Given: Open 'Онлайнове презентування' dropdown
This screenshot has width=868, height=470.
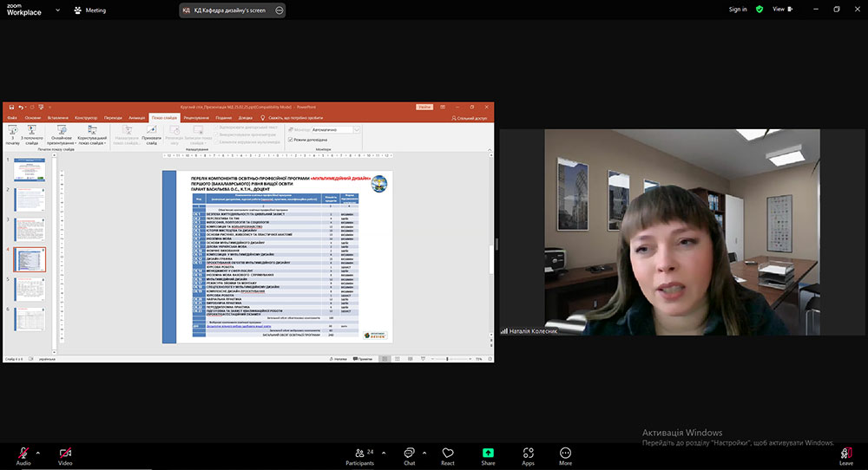Looking at the screenshot, I should coord(61,135).
